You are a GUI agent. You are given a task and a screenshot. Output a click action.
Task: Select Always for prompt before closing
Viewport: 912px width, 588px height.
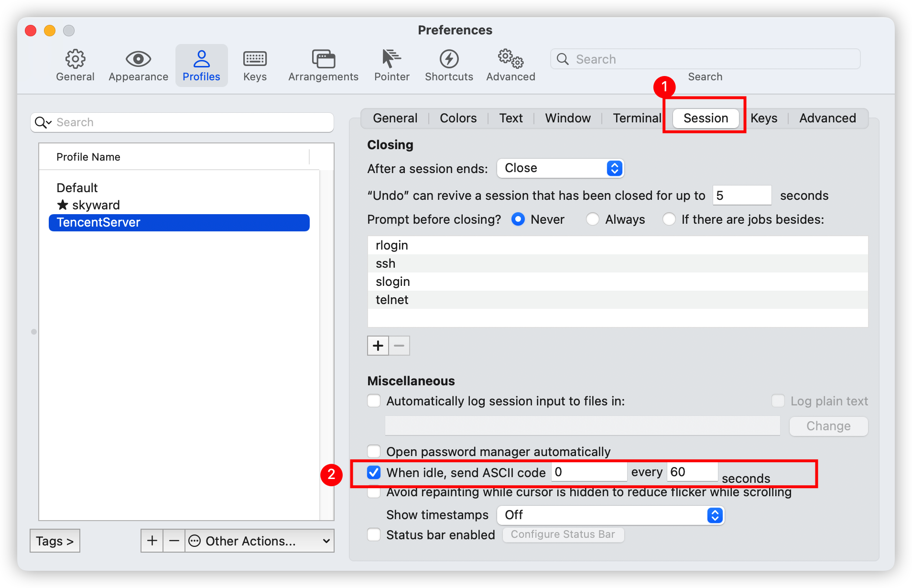coord(593,219)
